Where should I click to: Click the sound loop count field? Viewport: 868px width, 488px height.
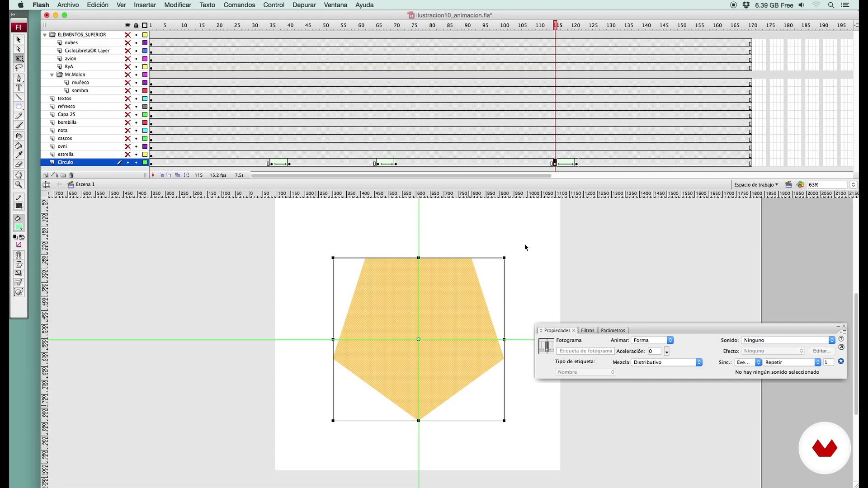coord(828,362)
